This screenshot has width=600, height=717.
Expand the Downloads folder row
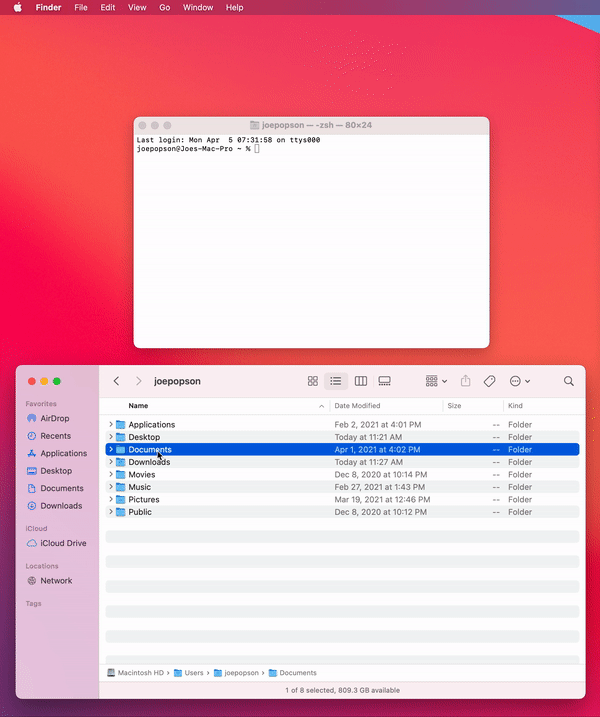[111, 462]
